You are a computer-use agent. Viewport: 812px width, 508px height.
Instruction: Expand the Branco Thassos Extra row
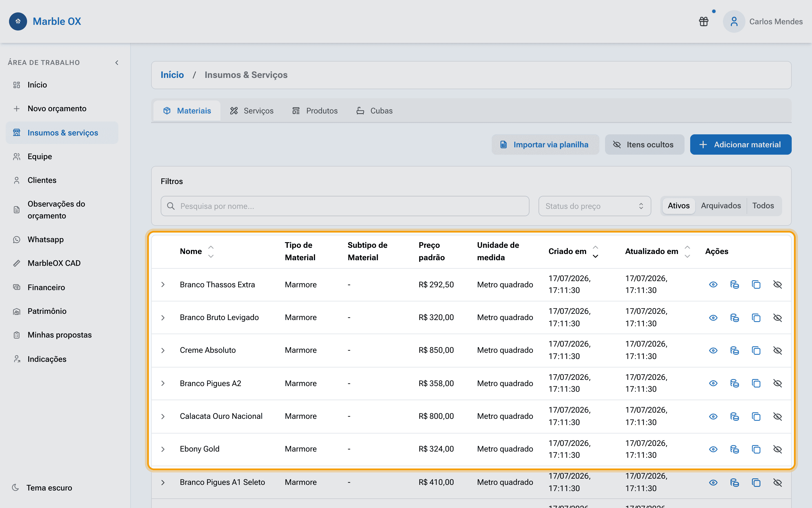(163, 284)
